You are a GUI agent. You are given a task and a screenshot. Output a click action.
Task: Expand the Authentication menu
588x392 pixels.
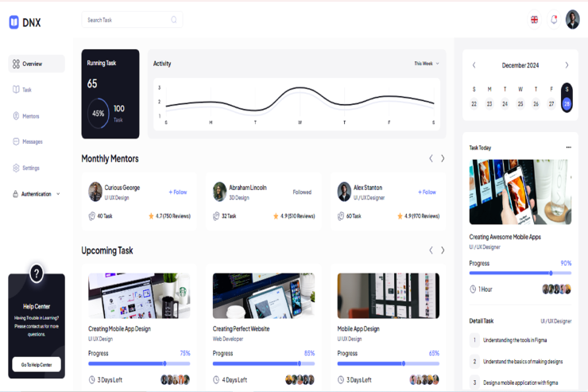pos(37,194)
